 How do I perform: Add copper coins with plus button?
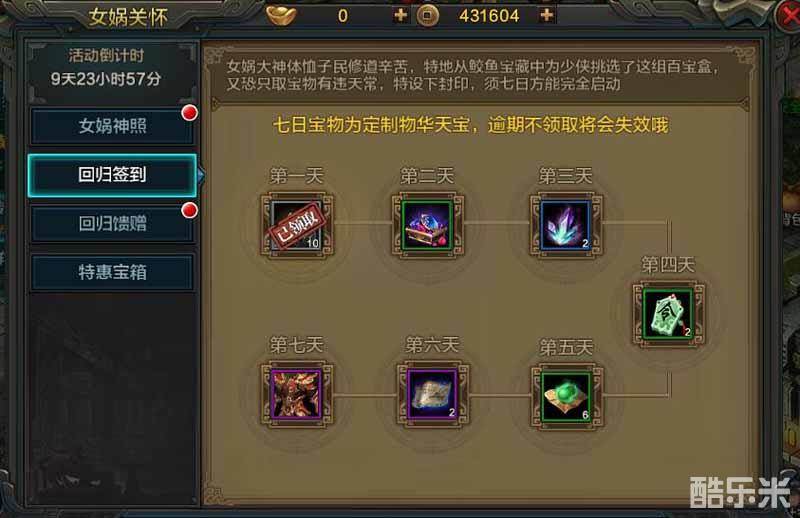(x=546, y=15)
